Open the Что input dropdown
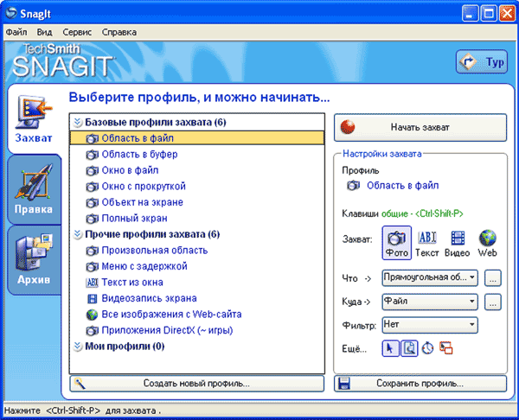The image size is (519, 420). 430,277
